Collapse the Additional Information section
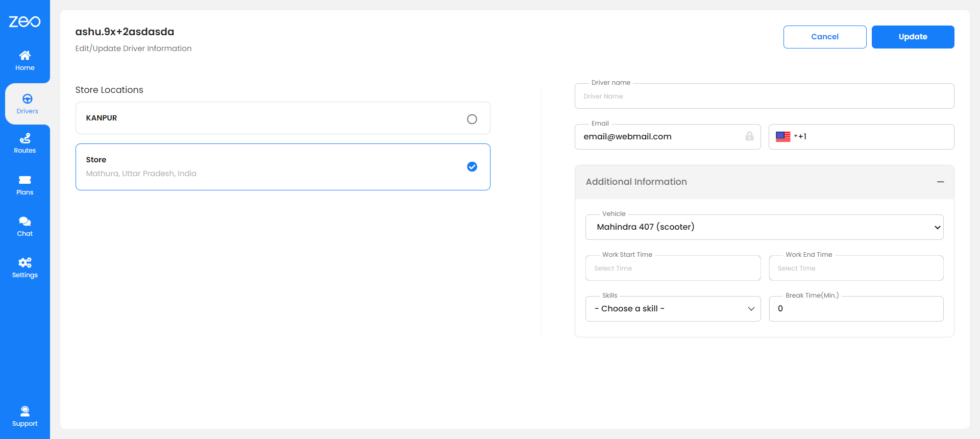Image resolution: width=980 pixels, height=439 pixels. tap(940, 182)
